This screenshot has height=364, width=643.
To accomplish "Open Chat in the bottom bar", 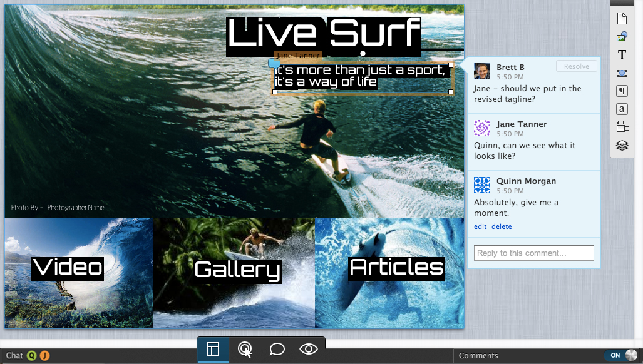I will pyautogui.click(x=14, y=355).
